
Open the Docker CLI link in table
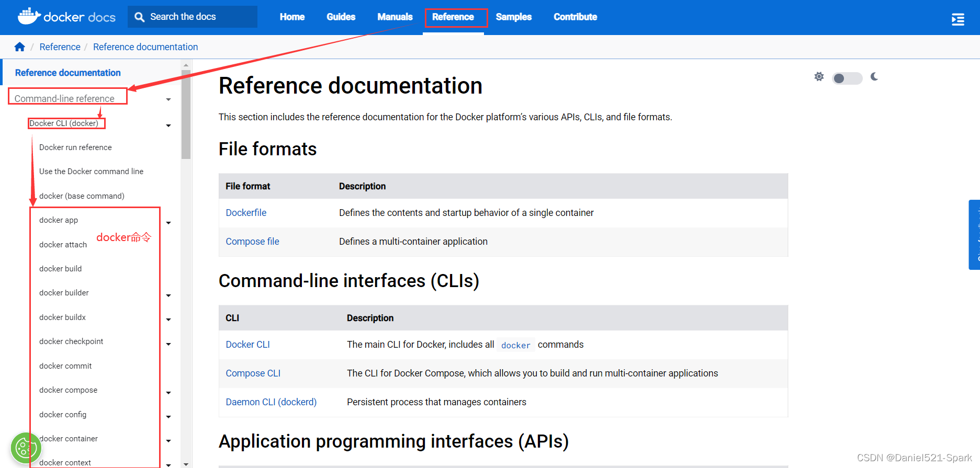pos(247,345)
